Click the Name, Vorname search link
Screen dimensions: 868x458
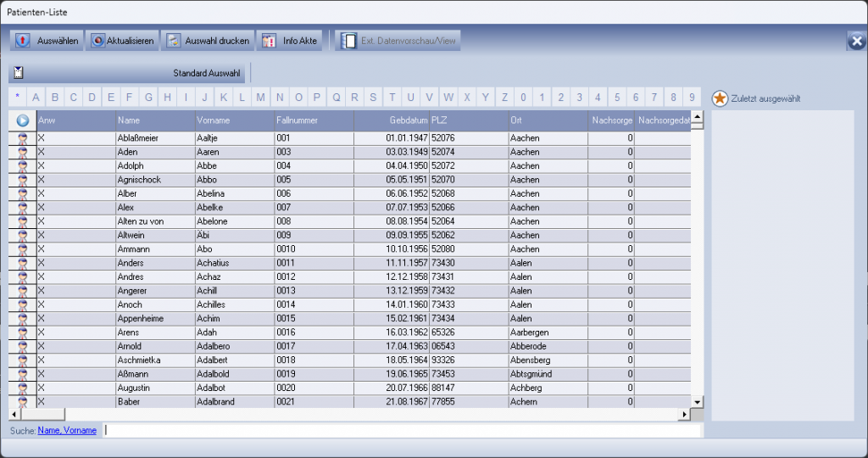[x=67, y=431]
